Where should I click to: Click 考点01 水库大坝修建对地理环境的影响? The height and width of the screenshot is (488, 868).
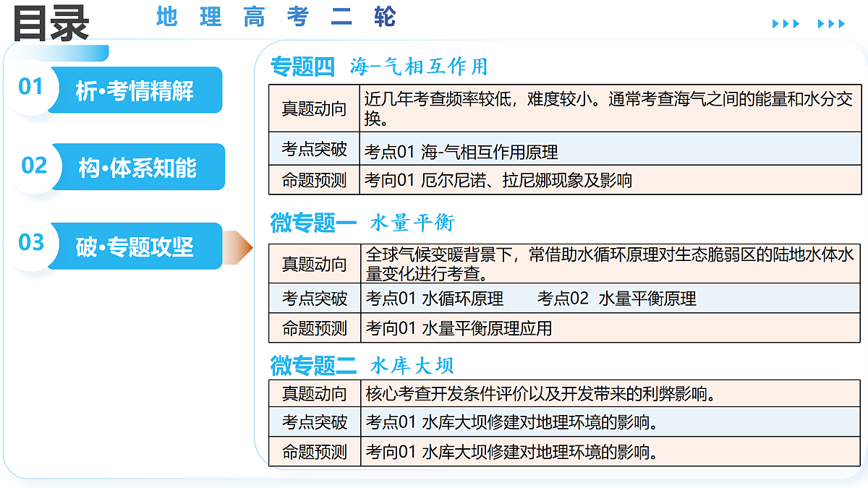coord(512,422)
